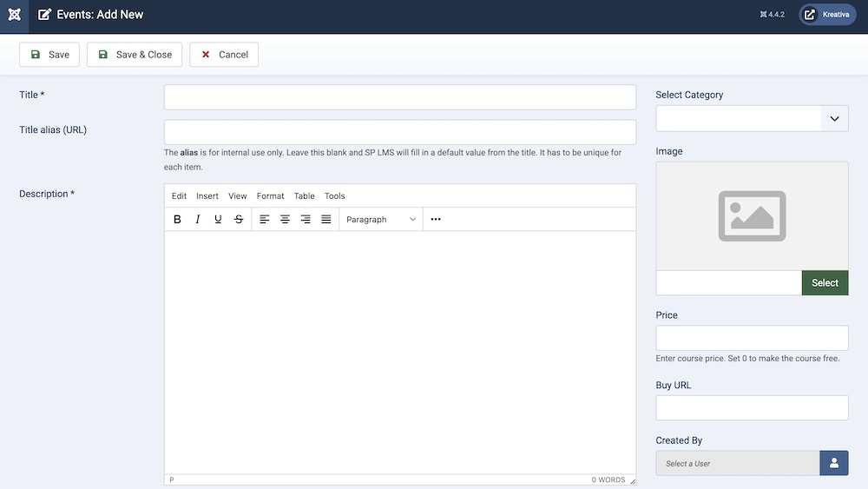The image size is (868, 489).
Task: Open the Table menu
Action: [x=304, y=196]
